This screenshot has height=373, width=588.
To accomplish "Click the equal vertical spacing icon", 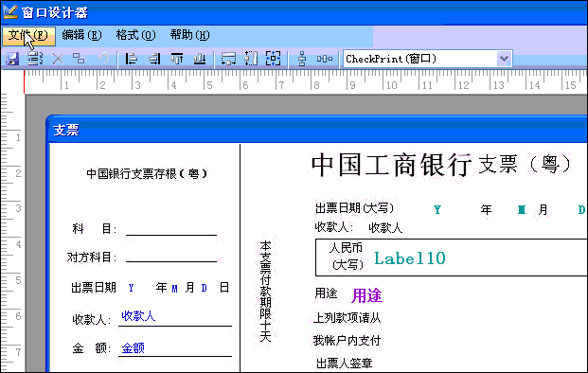I will tap(302, 59).
